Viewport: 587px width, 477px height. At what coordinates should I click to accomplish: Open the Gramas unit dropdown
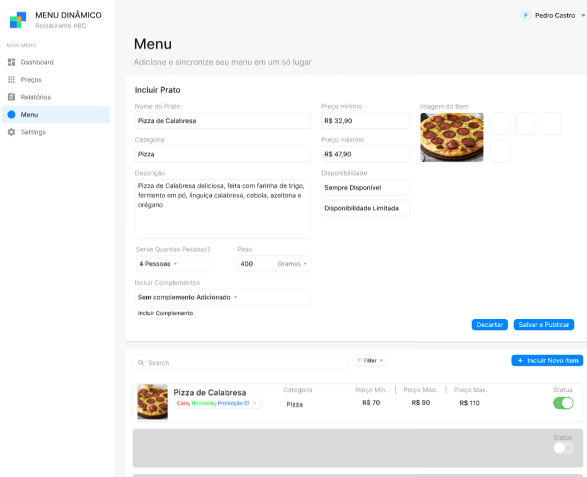point(292,264)
